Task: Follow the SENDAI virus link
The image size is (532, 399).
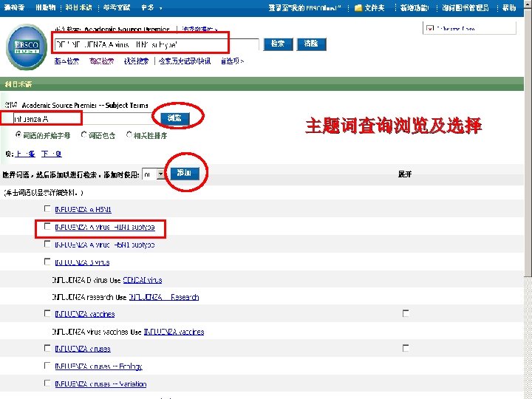Action: point(143,280)
